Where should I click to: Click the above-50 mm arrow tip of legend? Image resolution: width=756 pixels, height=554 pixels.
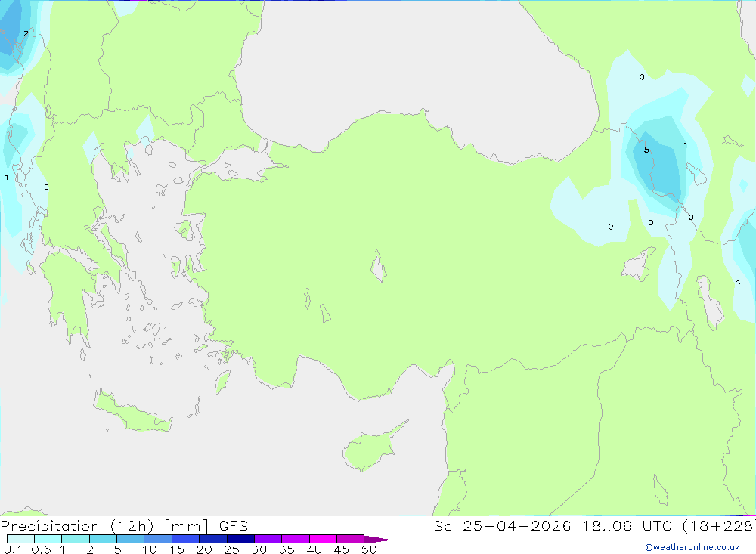[377, 540]
